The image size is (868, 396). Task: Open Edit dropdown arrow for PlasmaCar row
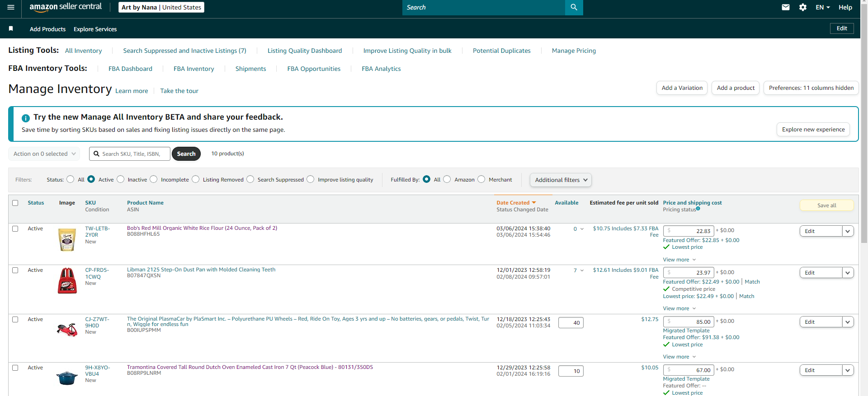pos(848,322)
